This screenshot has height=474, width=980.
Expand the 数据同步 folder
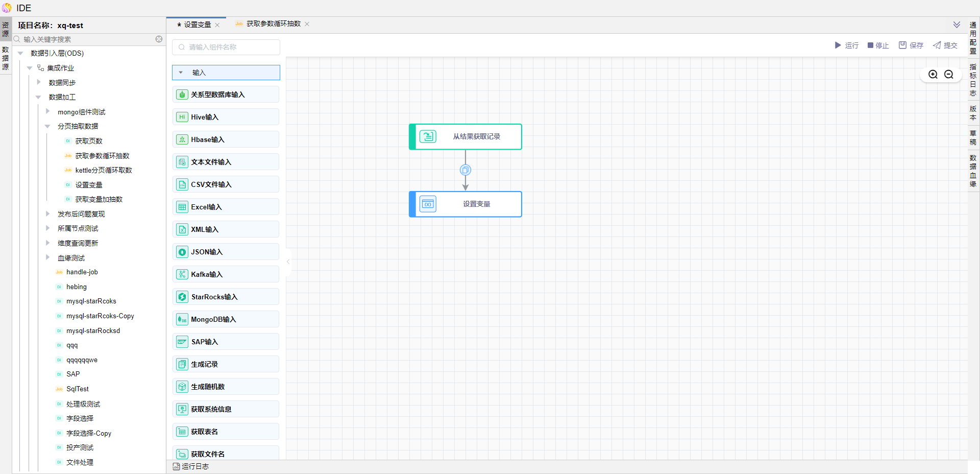[x=39, y=82]
